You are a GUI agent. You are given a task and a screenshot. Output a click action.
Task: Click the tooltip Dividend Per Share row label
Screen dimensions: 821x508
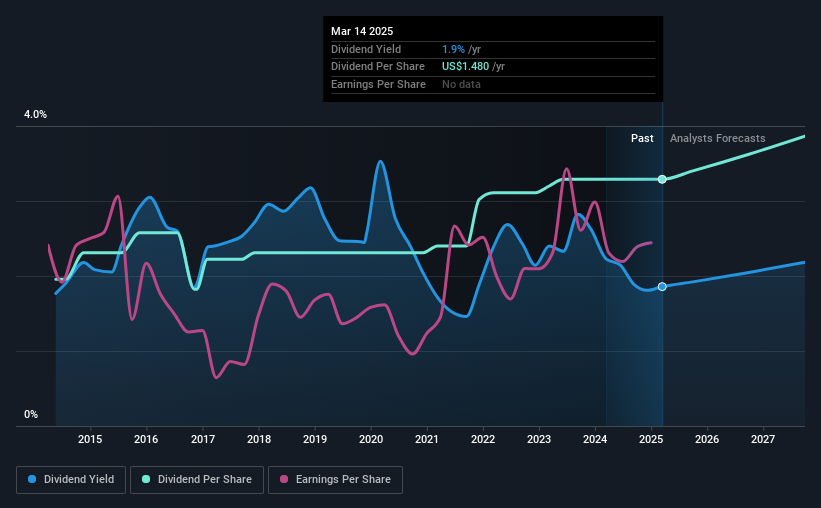(378, 67)
